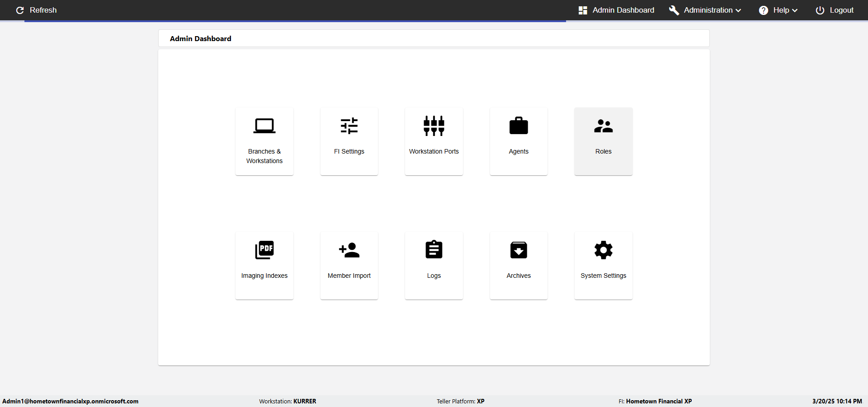
Task: Open the Agents briefcase icon
Action: point(519,126)
